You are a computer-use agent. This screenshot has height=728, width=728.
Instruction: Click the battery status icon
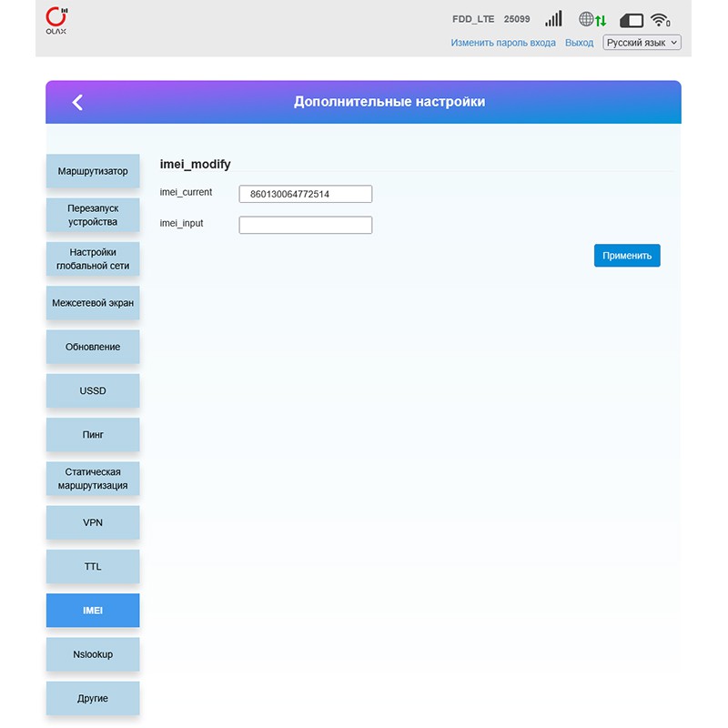[x=632, y=19]
